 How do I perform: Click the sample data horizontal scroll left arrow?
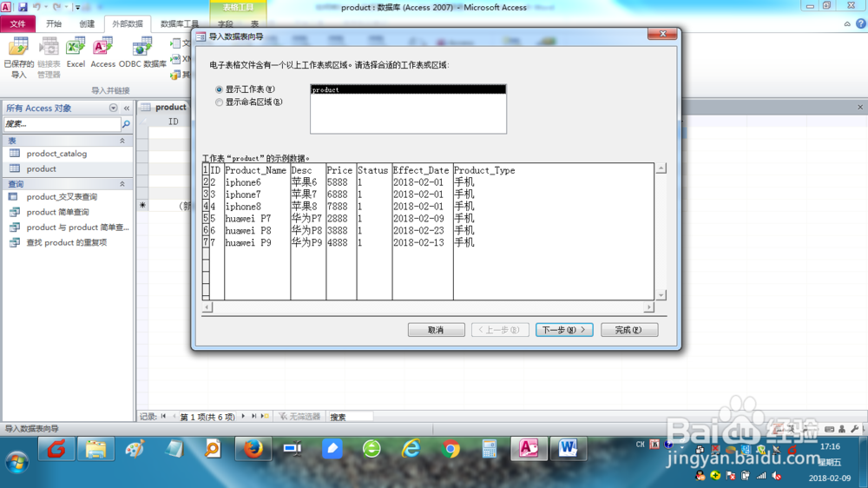point(207,307)
